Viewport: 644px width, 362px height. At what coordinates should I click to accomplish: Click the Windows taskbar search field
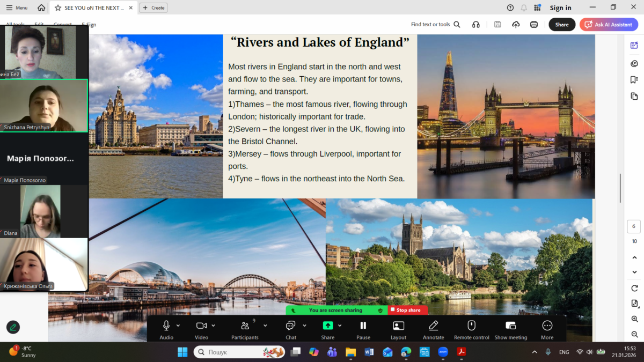pyautogui.click(x=232, y=352)
